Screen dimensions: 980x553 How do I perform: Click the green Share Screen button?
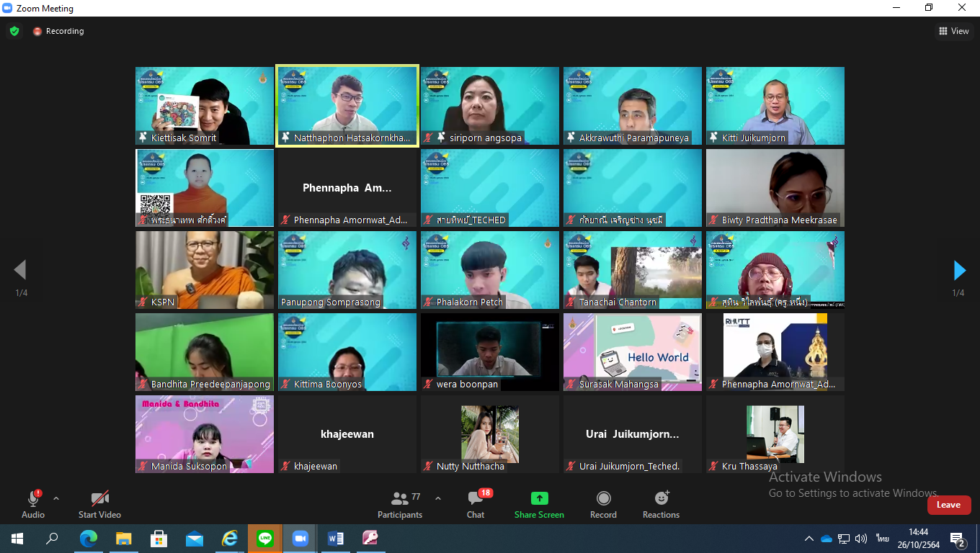pos(539,504)
